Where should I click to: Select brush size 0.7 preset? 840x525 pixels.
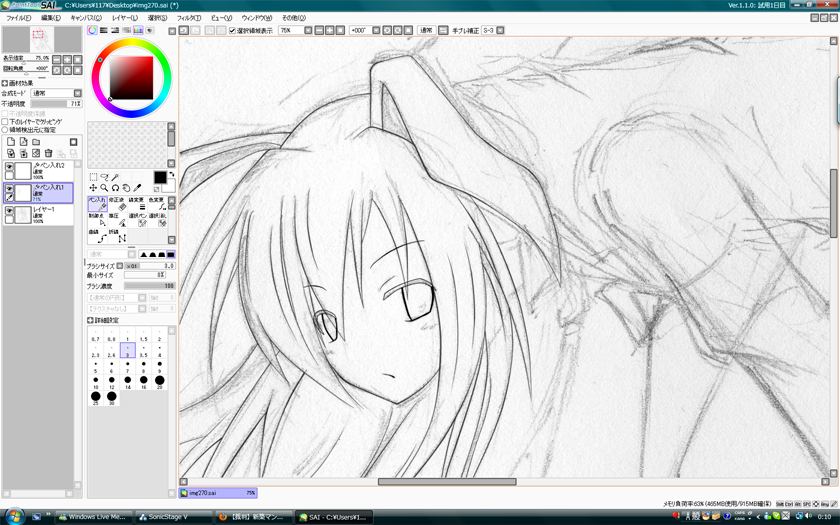tap(95, 334)
